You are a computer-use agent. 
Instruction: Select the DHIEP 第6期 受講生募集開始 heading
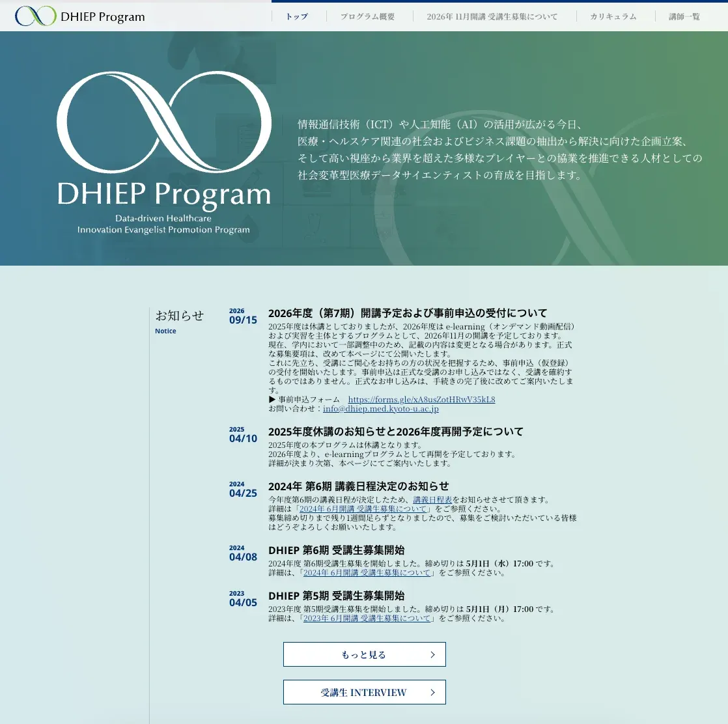(x=336, y=550)
